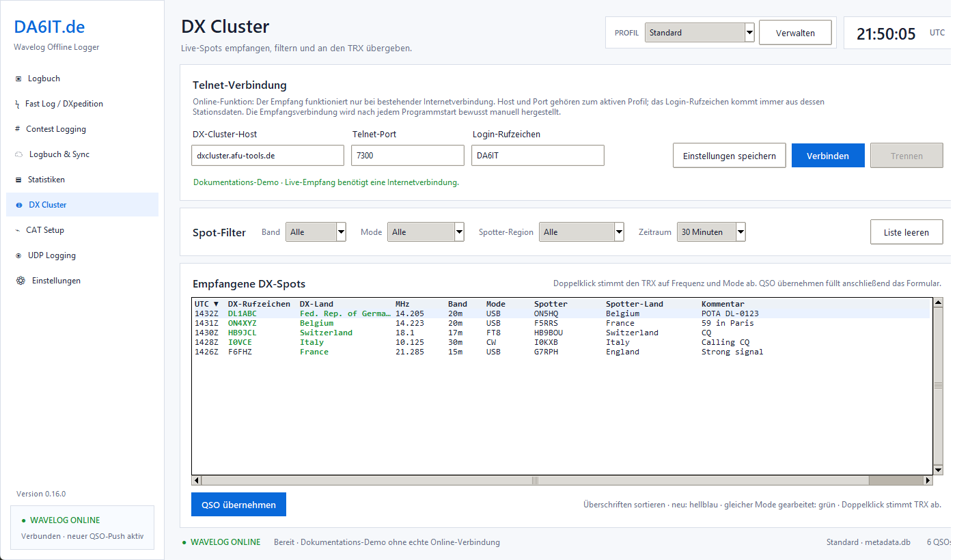
Task: Click the Statistiken sidebar icon
Action: pyautogui.click(x=18, y=180)
